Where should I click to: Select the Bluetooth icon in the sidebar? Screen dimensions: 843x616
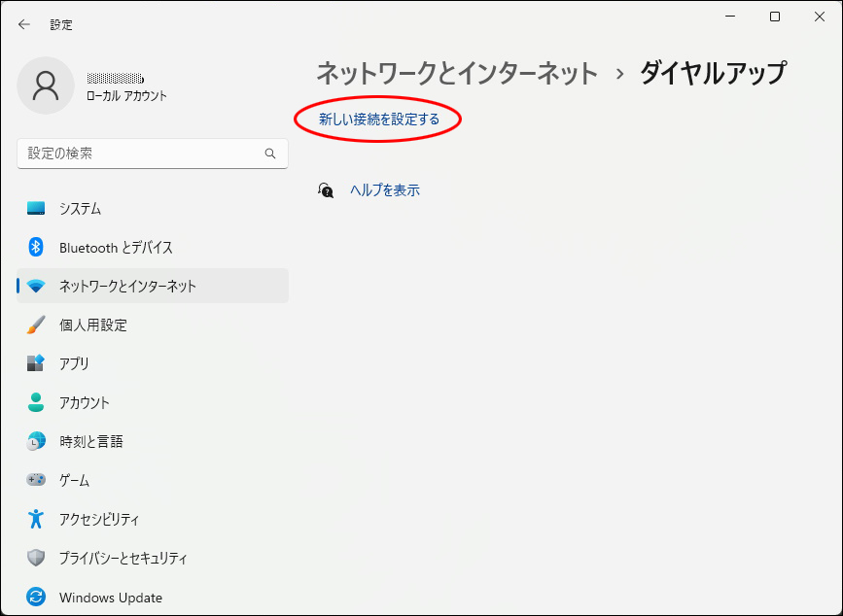click(36, 248)
